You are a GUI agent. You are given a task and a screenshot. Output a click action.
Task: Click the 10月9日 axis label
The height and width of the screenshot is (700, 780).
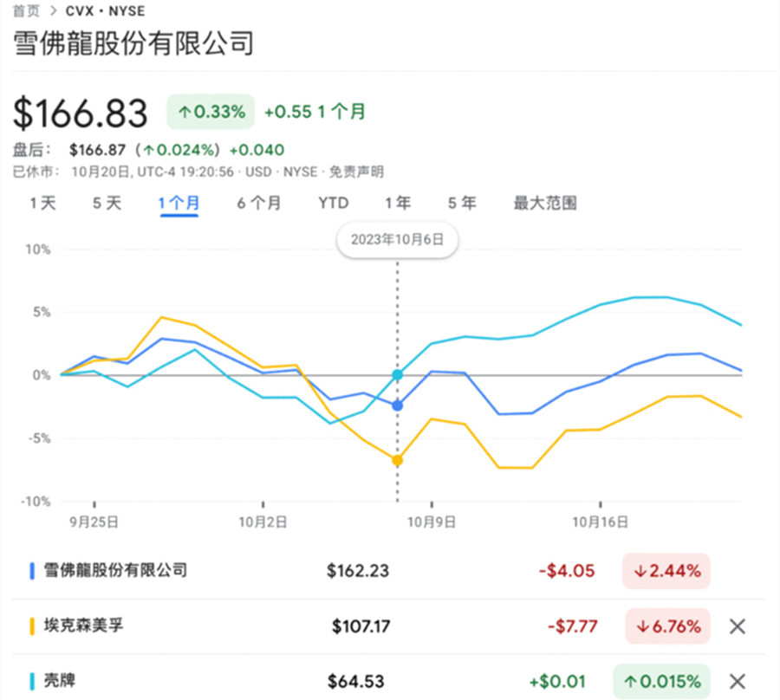(432, 522)
